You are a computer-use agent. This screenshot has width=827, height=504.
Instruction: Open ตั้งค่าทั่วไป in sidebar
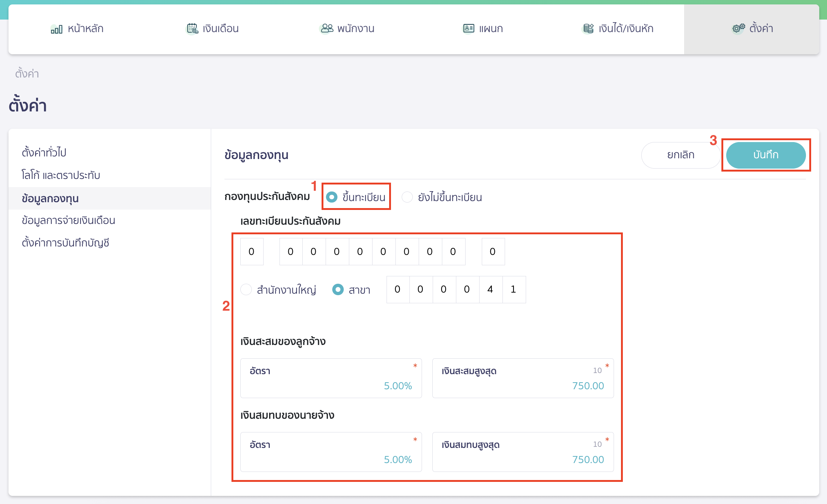click(x=44, y=152)
